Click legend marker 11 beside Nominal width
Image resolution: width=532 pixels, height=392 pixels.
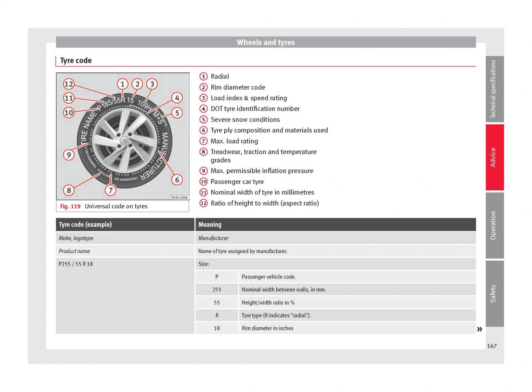pos(203,192)
